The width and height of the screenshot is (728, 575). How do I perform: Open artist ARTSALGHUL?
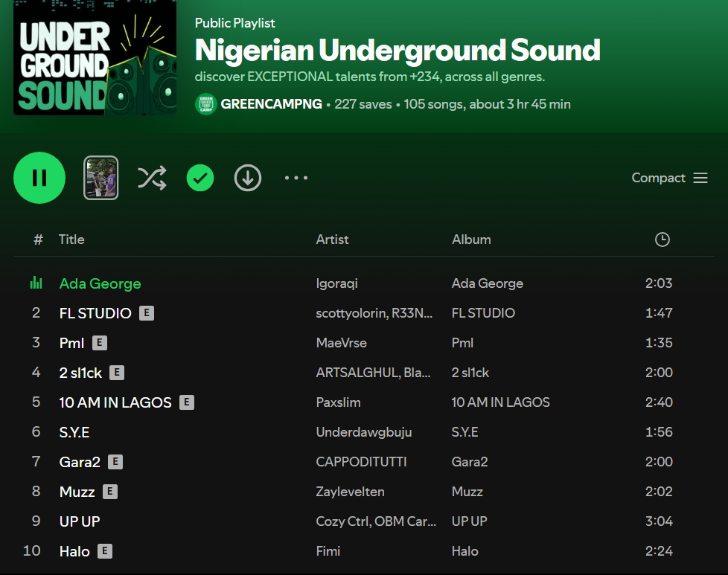pos(357,373)
